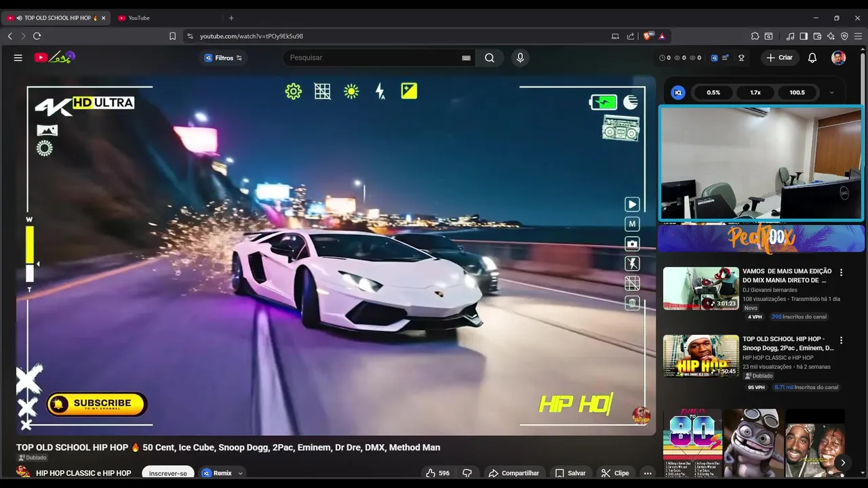Bookmark this page in address bar
Screen dimensions: 868x488
(x=172, y=36)
